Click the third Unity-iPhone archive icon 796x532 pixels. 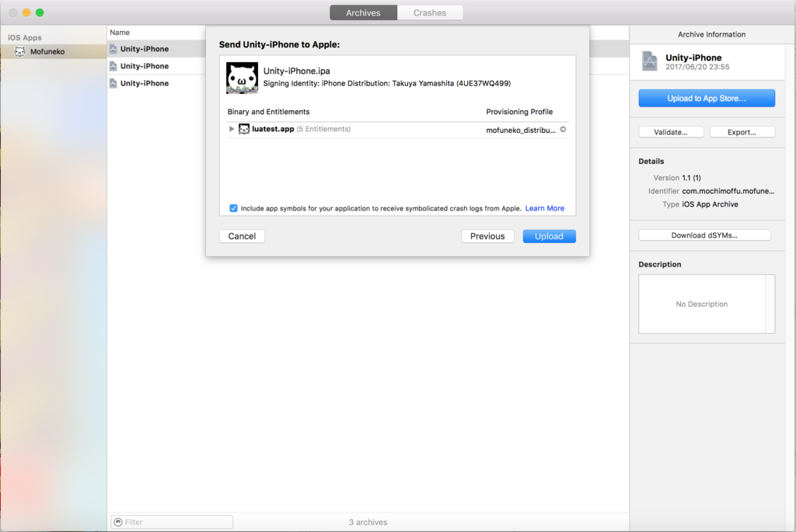coord(113,83)
